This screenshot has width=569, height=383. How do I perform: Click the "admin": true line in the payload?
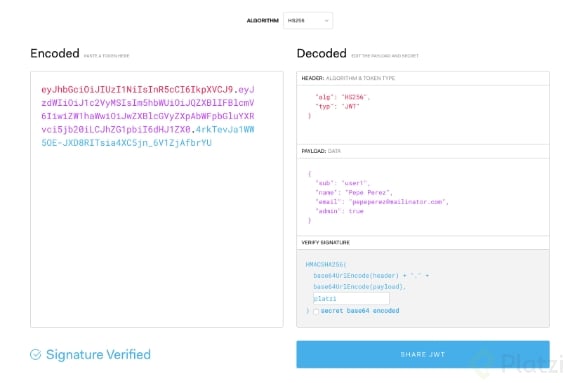339,211
